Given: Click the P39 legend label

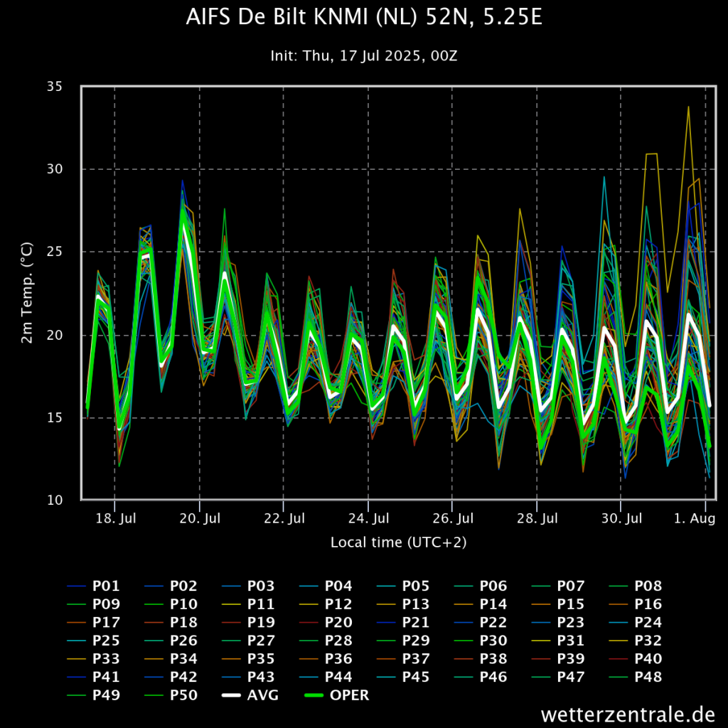Looking at the screenshot, I should pos(571,658).
